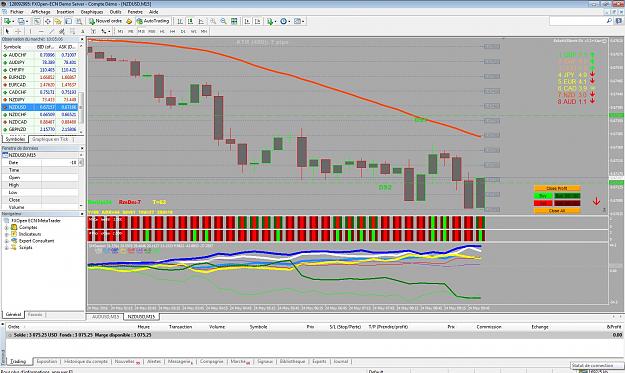Open the arrows objects dropdown

coord(105,31)
